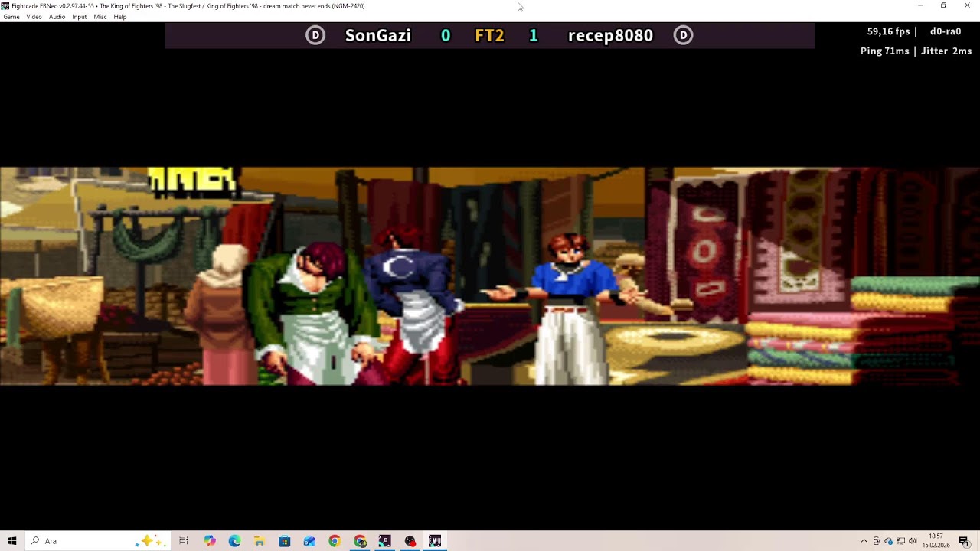Minimize the Fightcade FBNeo window
The image size is (980, 551).
[x=920, y=5]
